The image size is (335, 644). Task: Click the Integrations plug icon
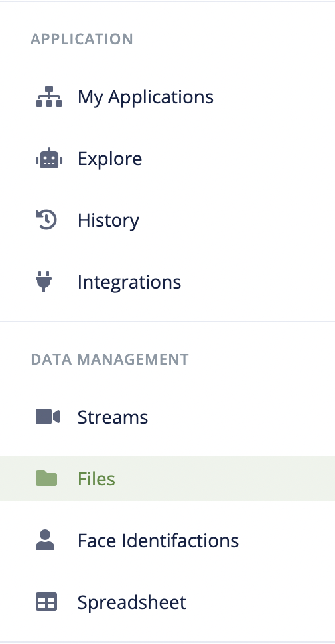click(x=44, y=281)
